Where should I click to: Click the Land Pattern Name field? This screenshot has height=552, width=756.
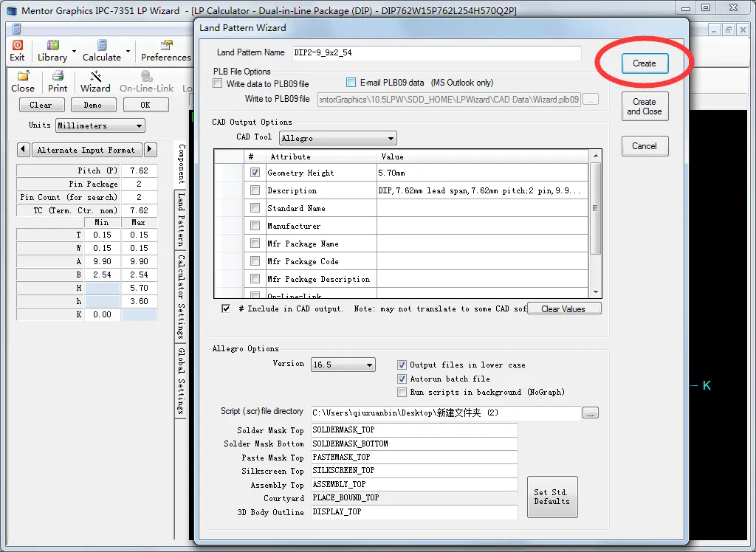[x=436, y=52]
